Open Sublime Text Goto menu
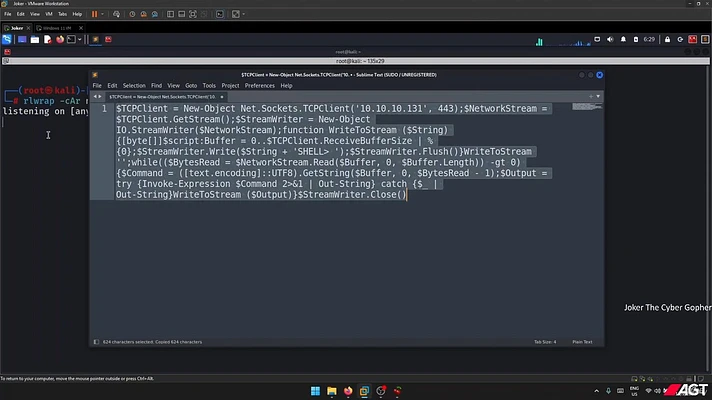 (x=191, y=85)
